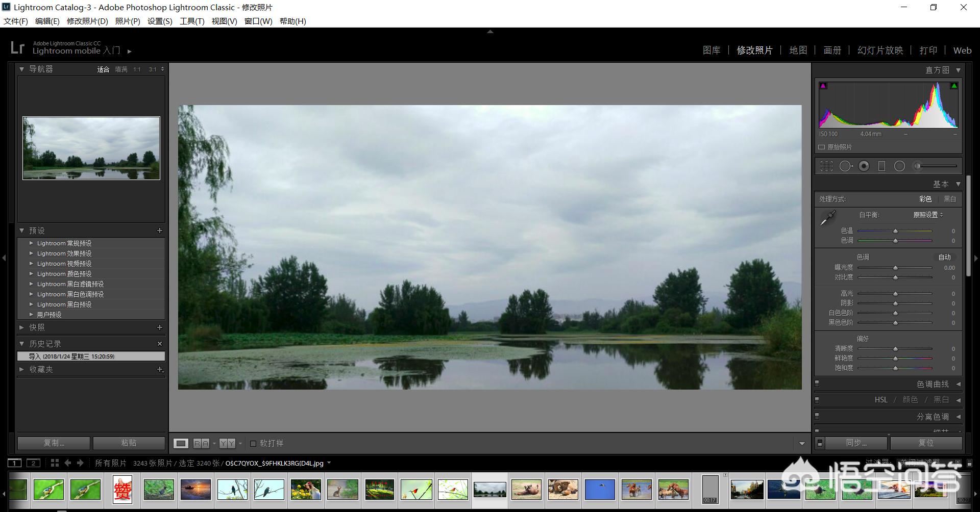Select the Red Eye Correction tool

[x=864, y=166]
